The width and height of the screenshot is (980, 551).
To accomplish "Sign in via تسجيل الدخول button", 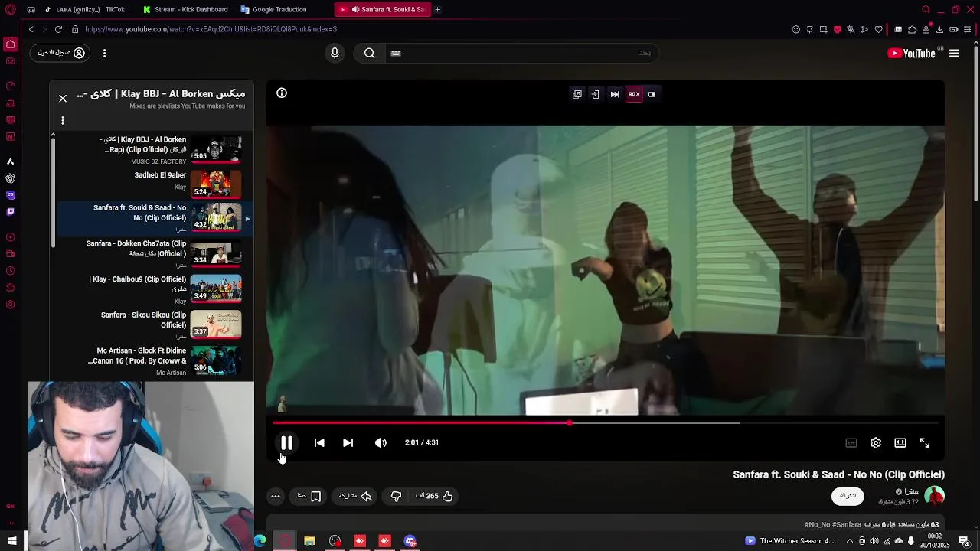I will pyautogui.click(x=61, y=53).
